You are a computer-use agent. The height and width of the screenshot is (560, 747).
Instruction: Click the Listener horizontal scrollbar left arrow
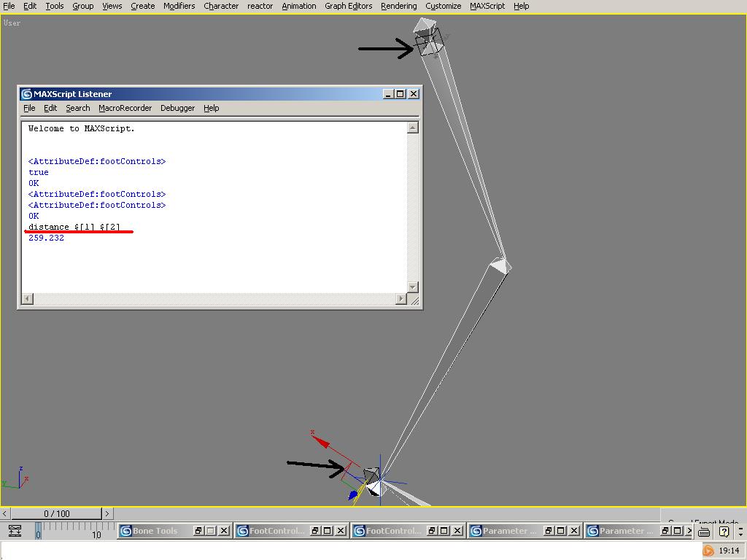click(x=28, y=298)
